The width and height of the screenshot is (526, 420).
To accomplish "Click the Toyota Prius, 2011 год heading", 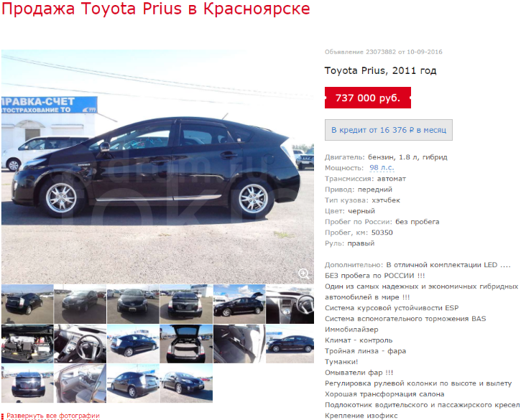I will coord(380,71).
